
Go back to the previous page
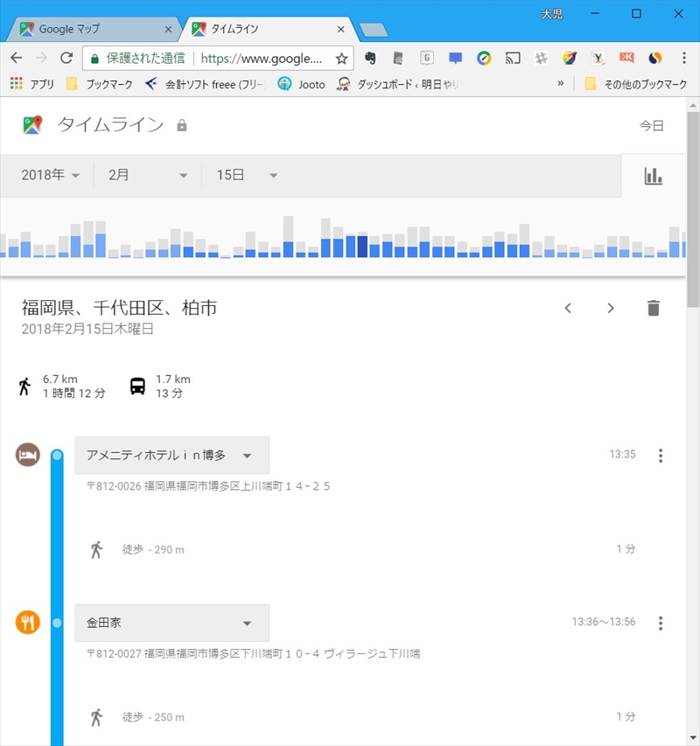coord(17,58)
